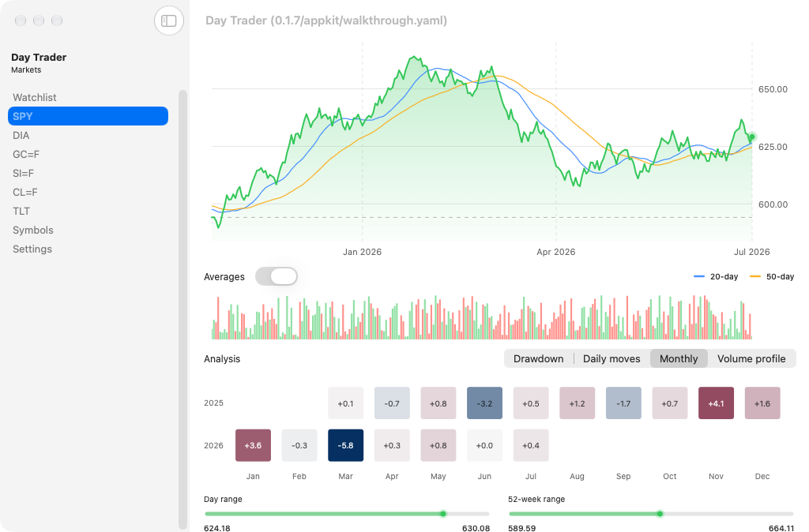The image size is (809, 532).
Task: Select GC=F gold futures symbol
Action: point(88,154)
